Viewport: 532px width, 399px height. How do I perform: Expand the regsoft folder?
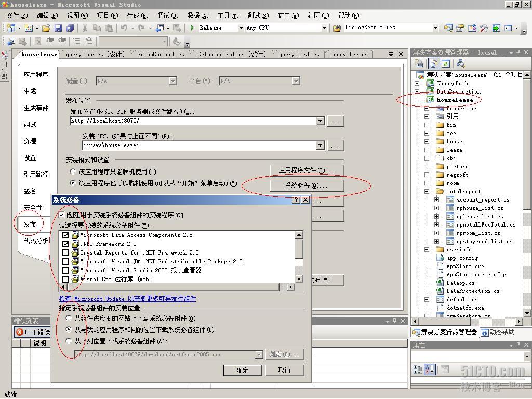(x=427, y=175)
